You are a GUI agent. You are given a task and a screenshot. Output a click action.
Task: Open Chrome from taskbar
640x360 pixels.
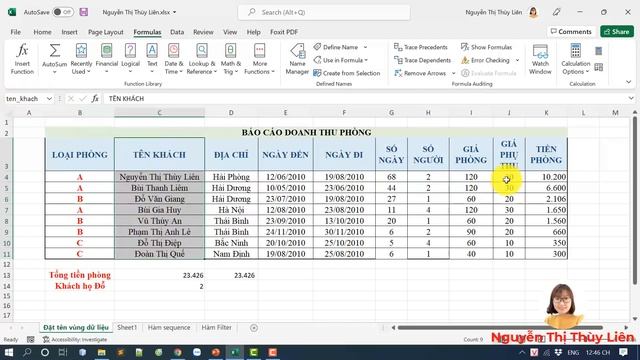(x=178, y=352)
